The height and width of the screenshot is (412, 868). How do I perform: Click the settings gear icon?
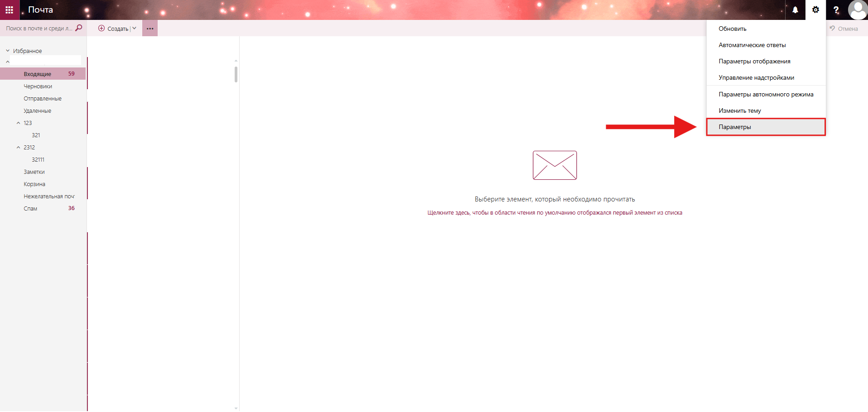815,10
